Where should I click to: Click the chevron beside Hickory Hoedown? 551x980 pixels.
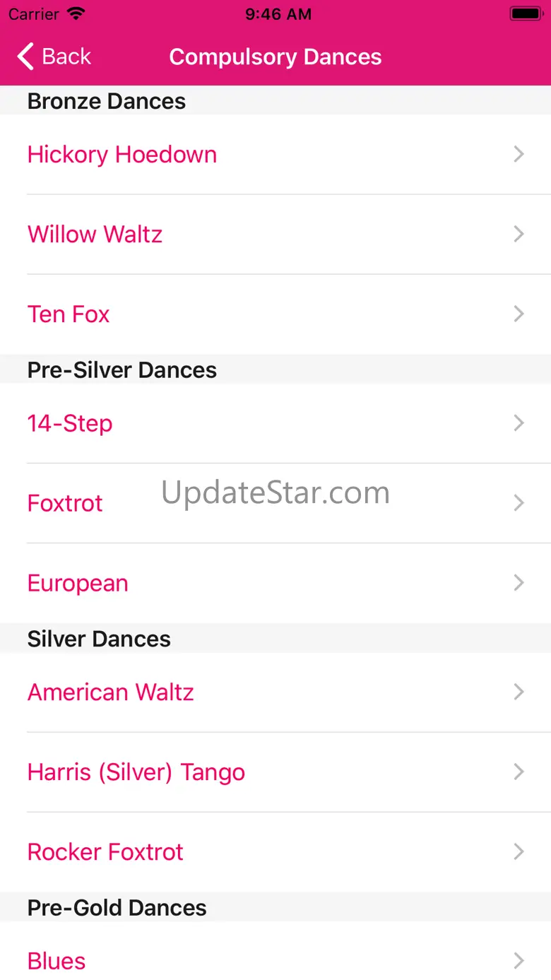[x=519, y=154]
